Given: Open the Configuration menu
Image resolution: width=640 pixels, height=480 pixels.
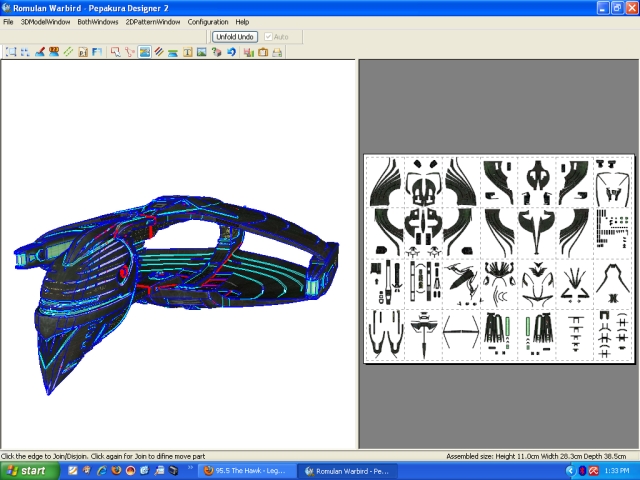Looking at the screenshot, I should (x=208, y=22).
